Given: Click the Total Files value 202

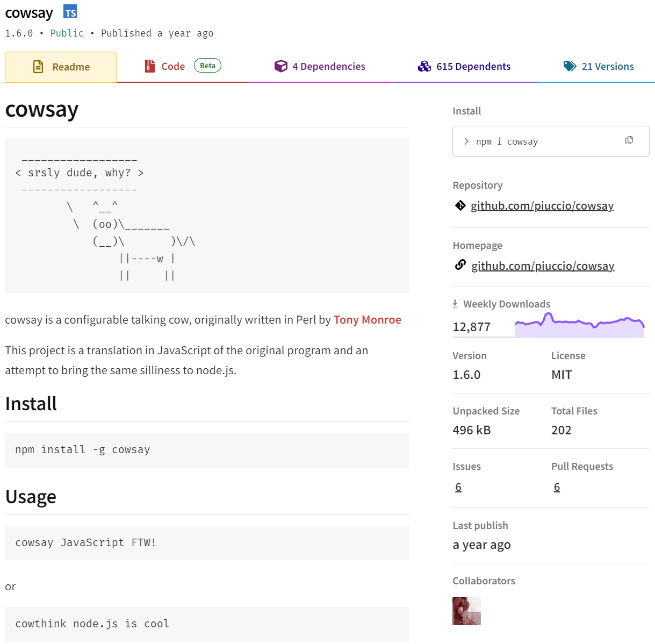Looking at the screenshot, I should [561, 430].
